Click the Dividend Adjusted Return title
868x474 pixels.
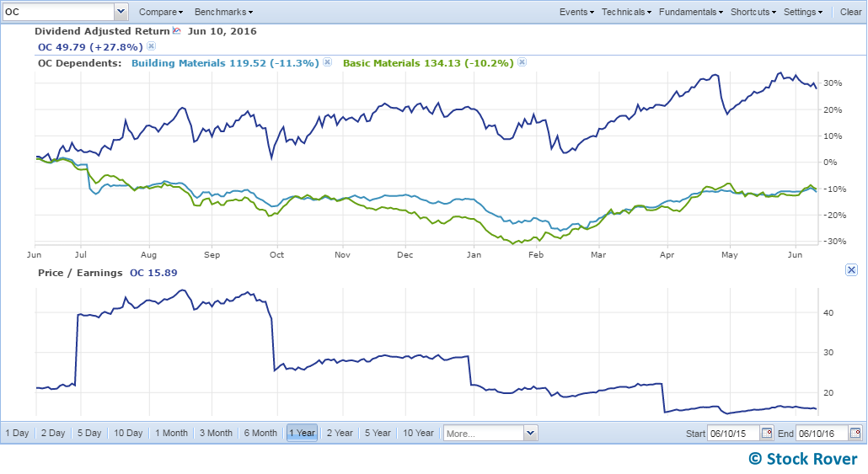coord(102,31)
